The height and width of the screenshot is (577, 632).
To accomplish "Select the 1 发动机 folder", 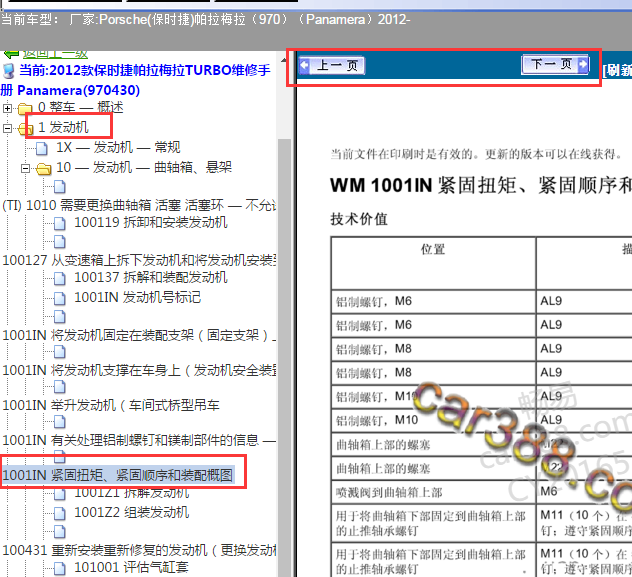I will click(63, 127).
